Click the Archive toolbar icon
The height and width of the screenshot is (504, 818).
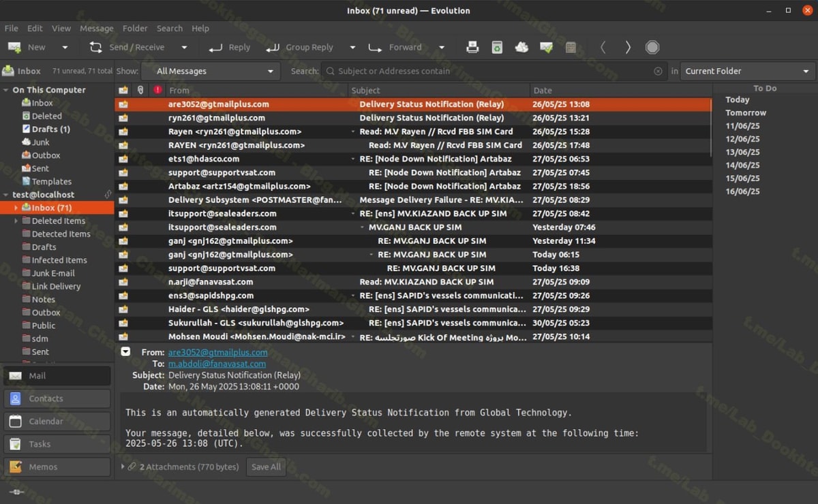[x=571, y=47]
